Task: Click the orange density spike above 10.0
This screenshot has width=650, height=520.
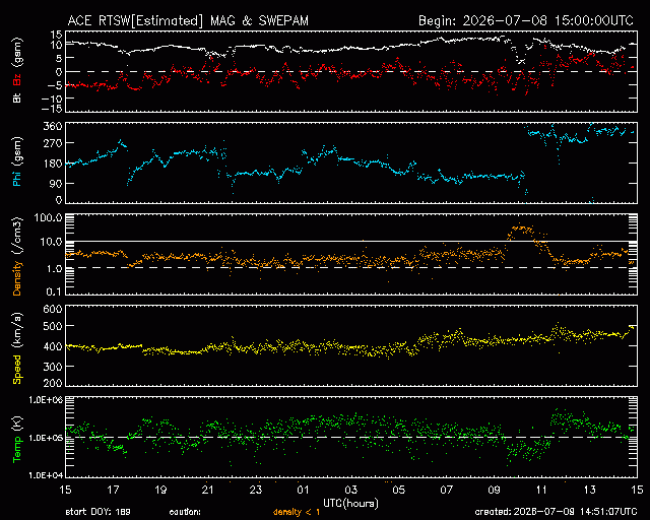Action: [521, 231]
